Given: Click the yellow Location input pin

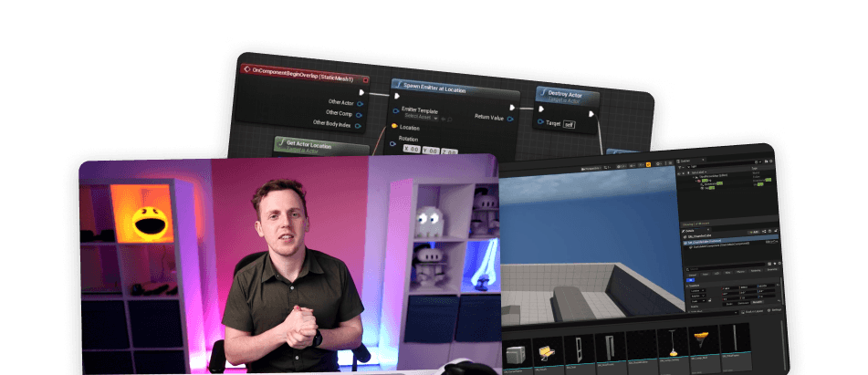Looking at the screenshot, I should (394, 126).
